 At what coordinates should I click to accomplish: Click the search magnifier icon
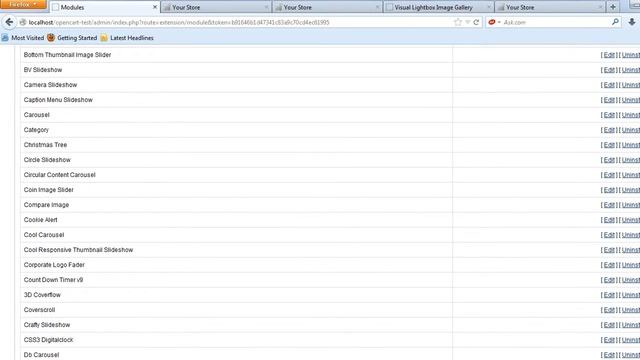[x=615, y=22]
